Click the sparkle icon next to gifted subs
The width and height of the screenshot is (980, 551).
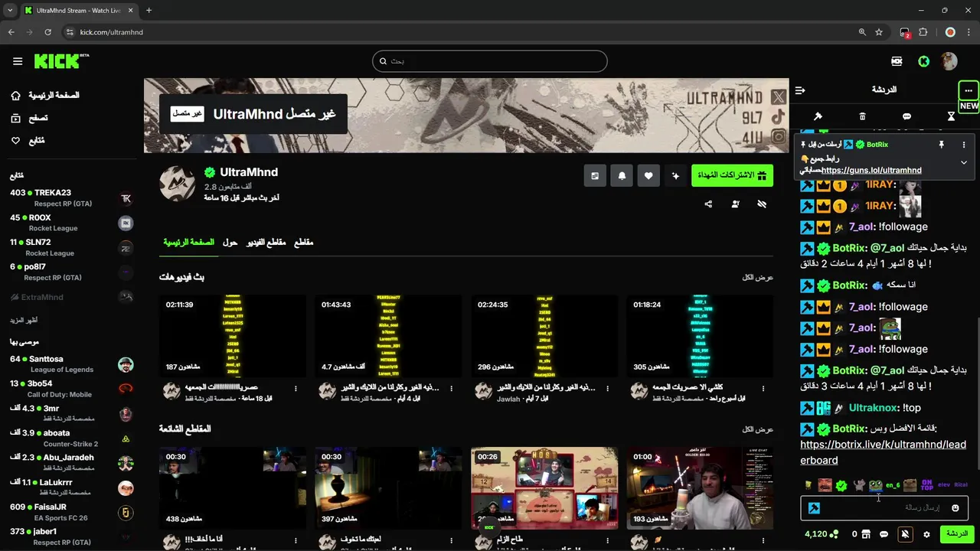[x=675, y=175]
